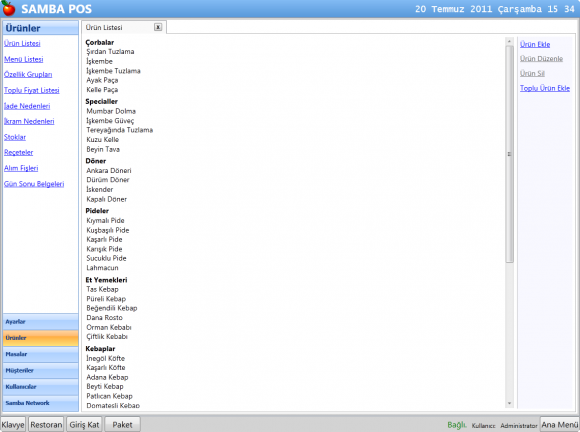Select the İşkembe Tuzlama product
This screenshot has height=432, width=580.
(x=114, y=71)
